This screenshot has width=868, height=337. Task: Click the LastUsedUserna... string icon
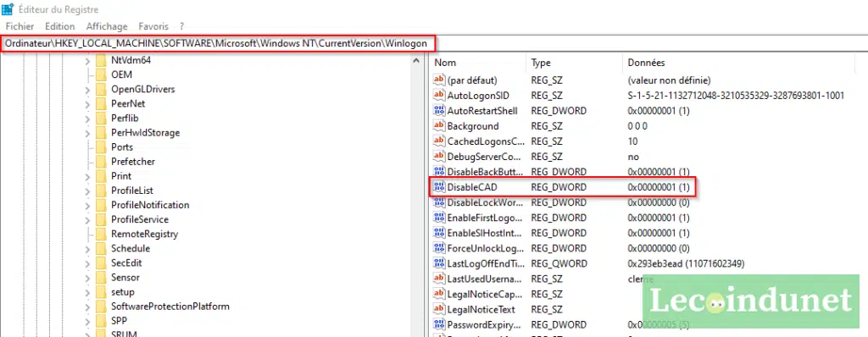439,279
